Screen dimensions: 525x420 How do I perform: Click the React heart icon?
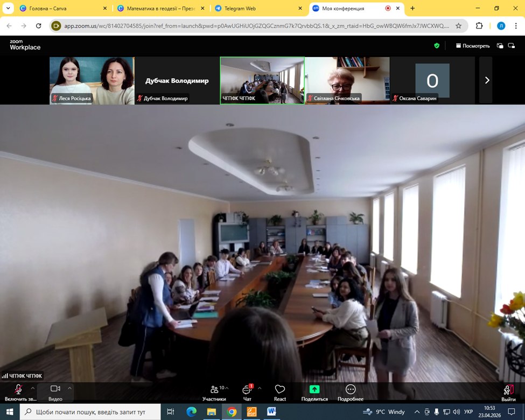279,391
